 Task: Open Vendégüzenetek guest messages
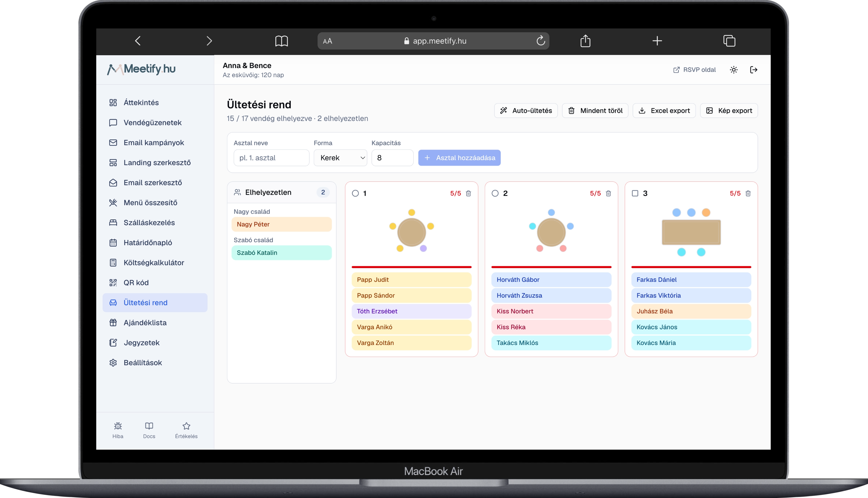(155, 122)
